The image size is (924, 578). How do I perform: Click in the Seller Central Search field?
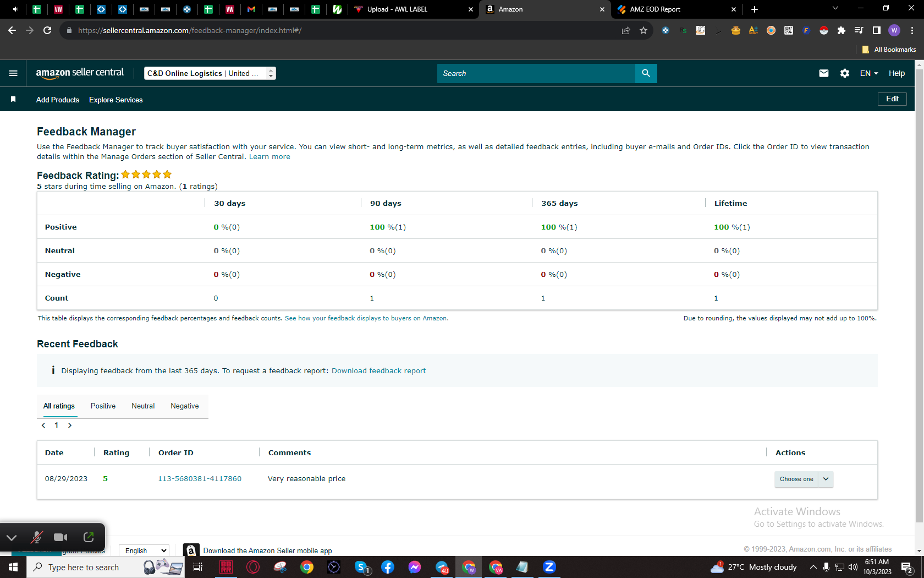pos(536,73)
